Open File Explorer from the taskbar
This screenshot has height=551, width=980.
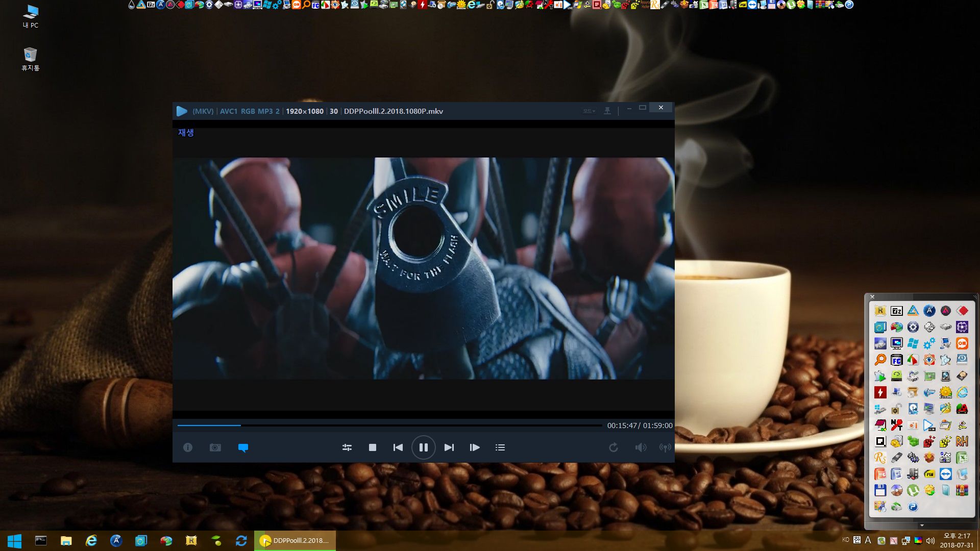(x=66, y=541)
